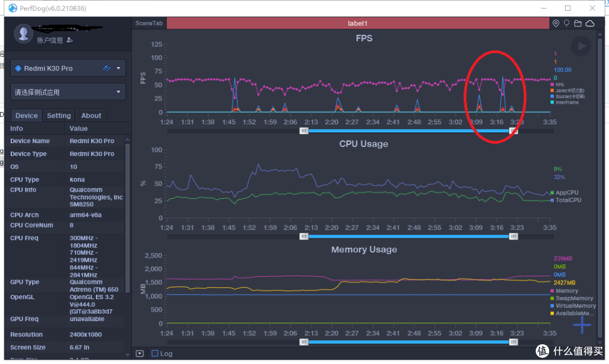The image size is (609, 364).
Task: Open the Redmi K30 Pro device dropdown
Action: 68,68
